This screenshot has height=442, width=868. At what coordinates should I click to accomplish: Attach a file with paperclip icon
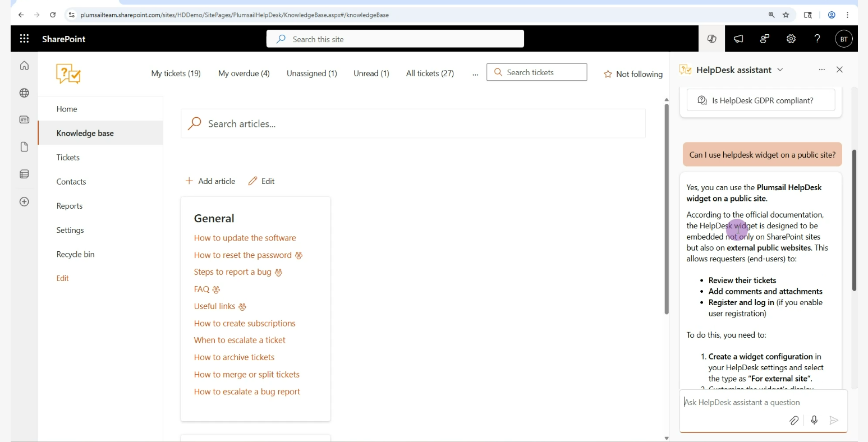click(x=794, y=420)
